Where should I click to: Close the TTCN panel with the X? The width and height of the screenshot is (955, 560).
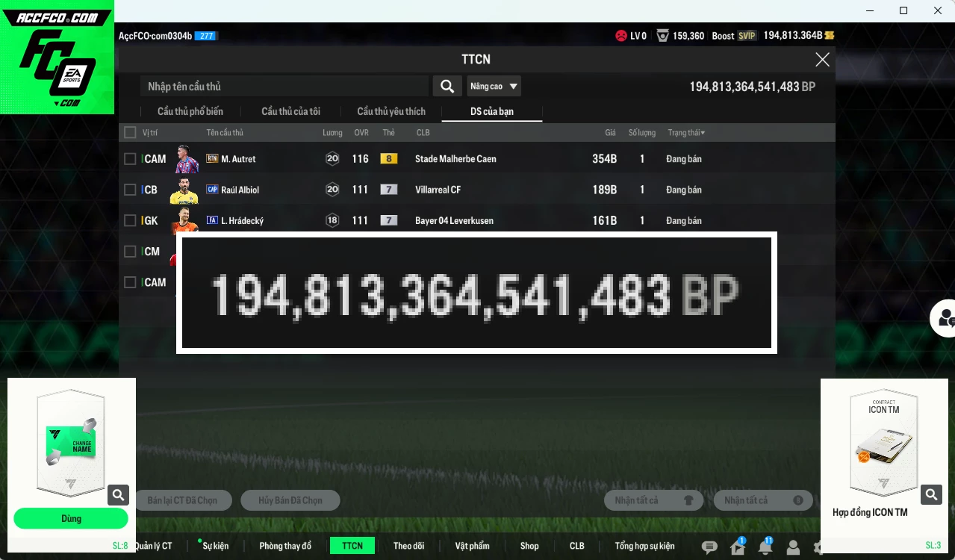tap(822, 60)
